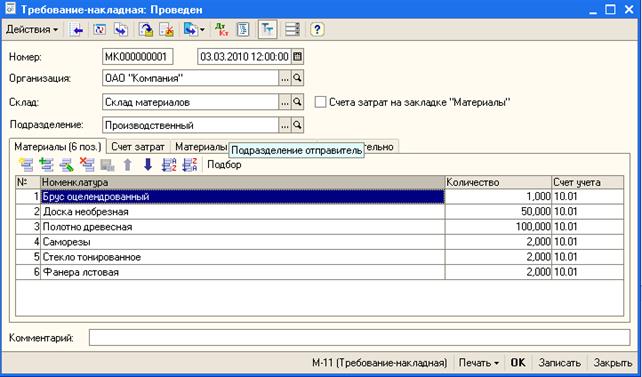Expand the Печать dropdown button
The height and width of the screenshot is (377, 642).
click(479, 363)
